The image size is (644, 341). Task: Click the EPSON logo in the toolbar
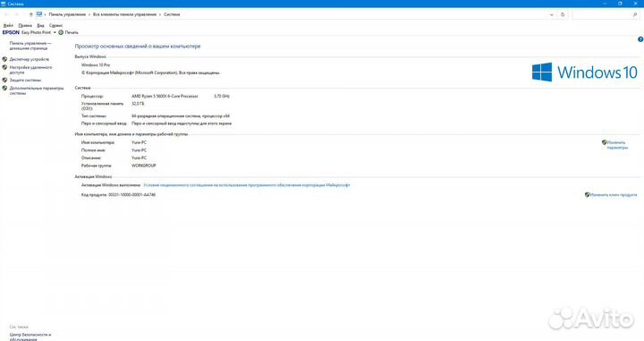pyautogui.click(x=11, y=32)
